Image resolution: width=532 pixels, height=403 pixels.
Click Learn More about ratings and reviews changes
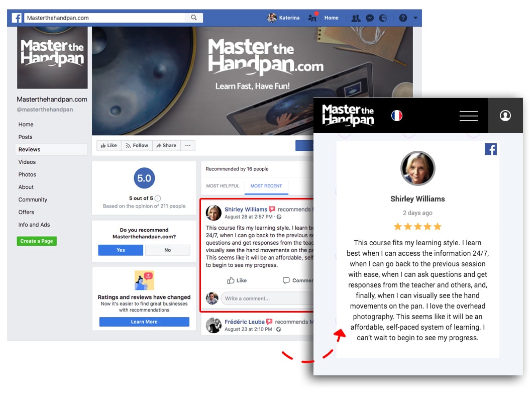(144, 322)
